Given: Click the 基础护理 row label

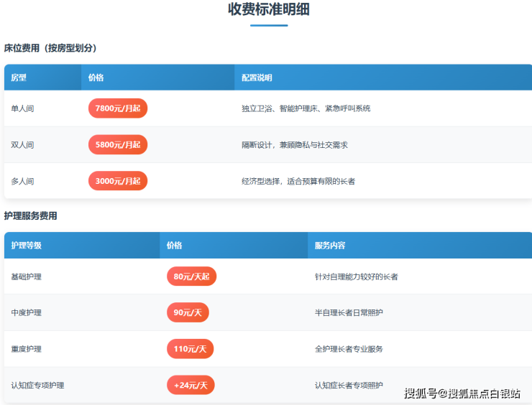Looking at the screenshot, I should [27, 276].
